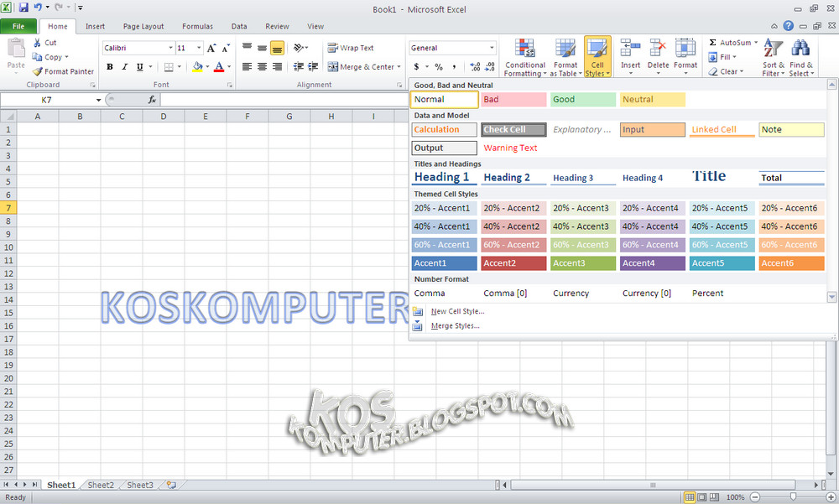Select column D header
839x504 pixels.
(x=164, y=116)
